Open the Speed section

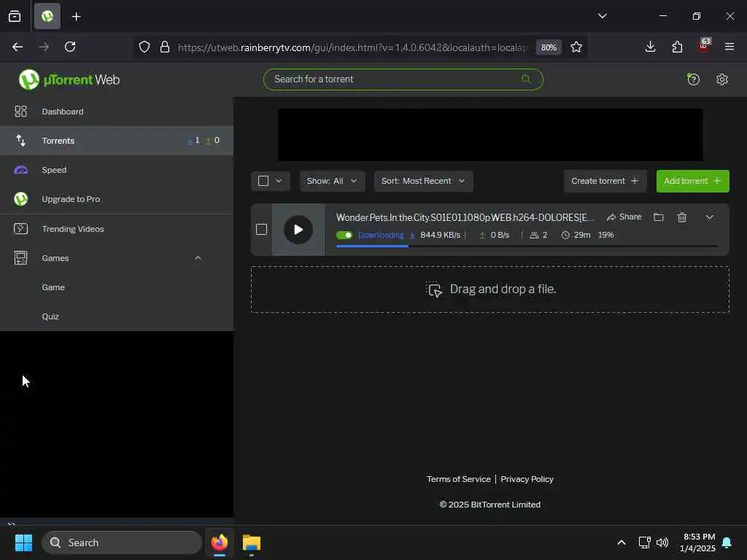click(x=117, y=170)
